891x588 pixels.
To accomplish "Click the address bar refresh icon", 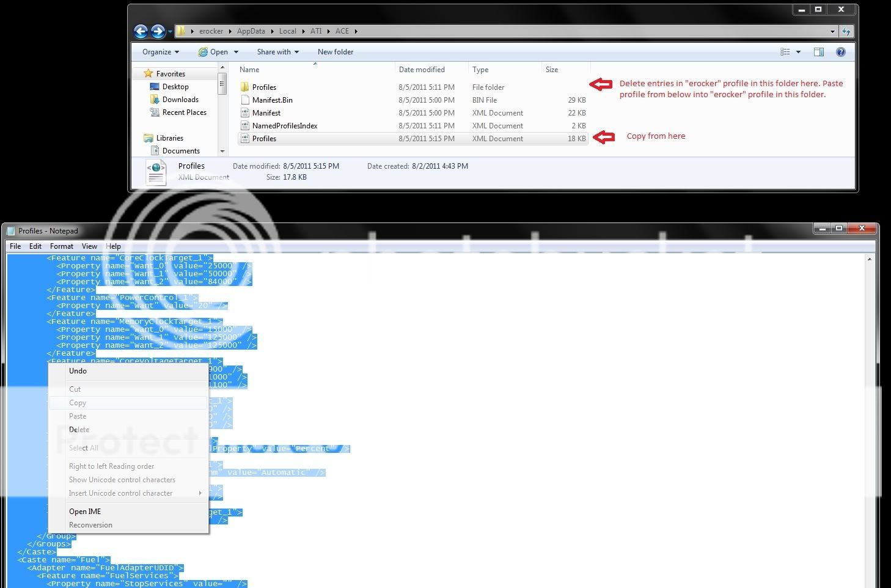I will pyautogui.click(x=846, y=31).
